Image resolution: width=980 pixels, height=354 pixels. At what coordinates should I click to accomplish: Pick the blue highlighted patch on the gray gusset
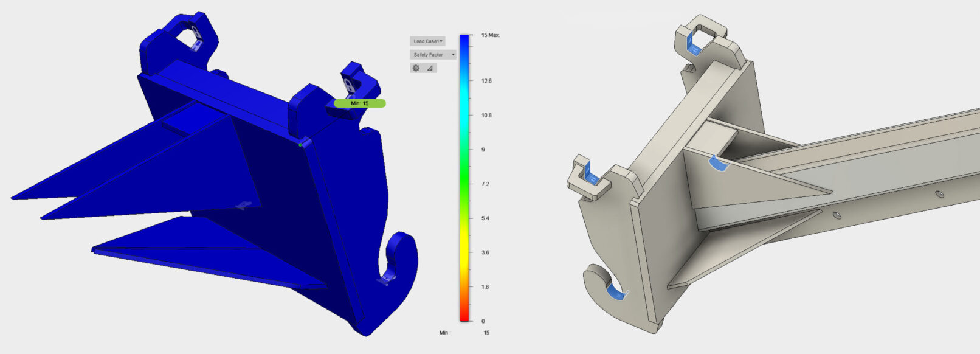[x=717, y=164]
